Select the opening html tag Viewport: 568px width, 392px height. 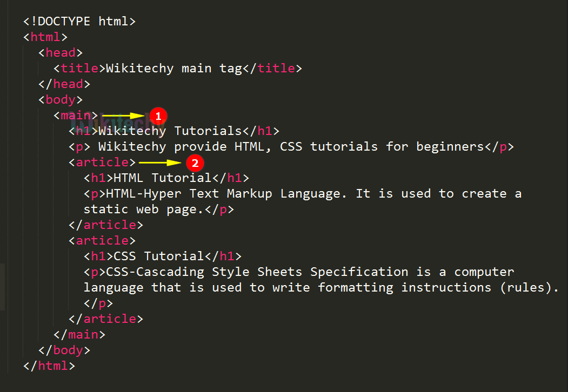coord(45,37)
